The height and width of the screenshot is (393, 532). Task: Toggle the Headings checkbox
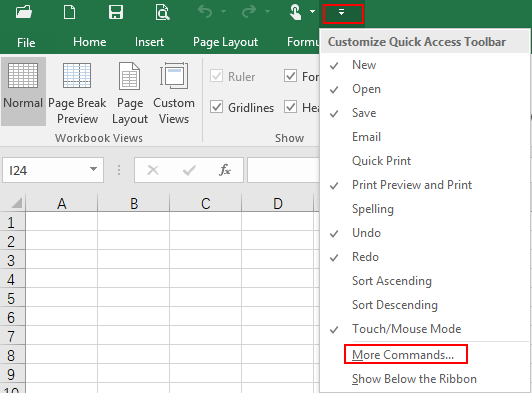pyautogui.click(x=290, y=107)
